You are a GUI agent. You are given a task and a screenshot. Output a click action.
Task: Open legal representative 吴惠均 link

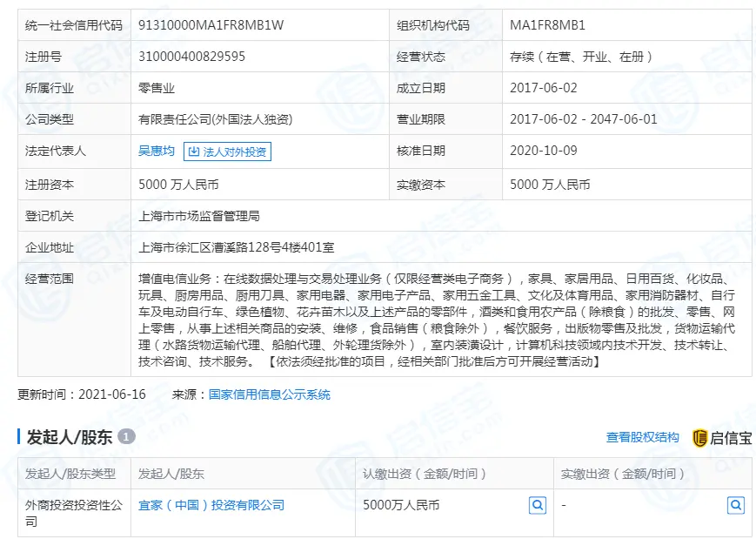157,151
